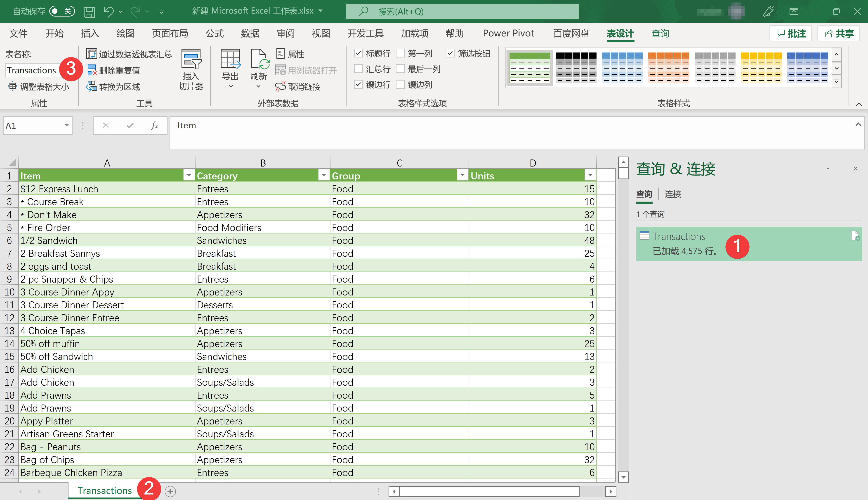
Task: Click the Unlink (取消链接) icon
Action: [x=280, y=86]
